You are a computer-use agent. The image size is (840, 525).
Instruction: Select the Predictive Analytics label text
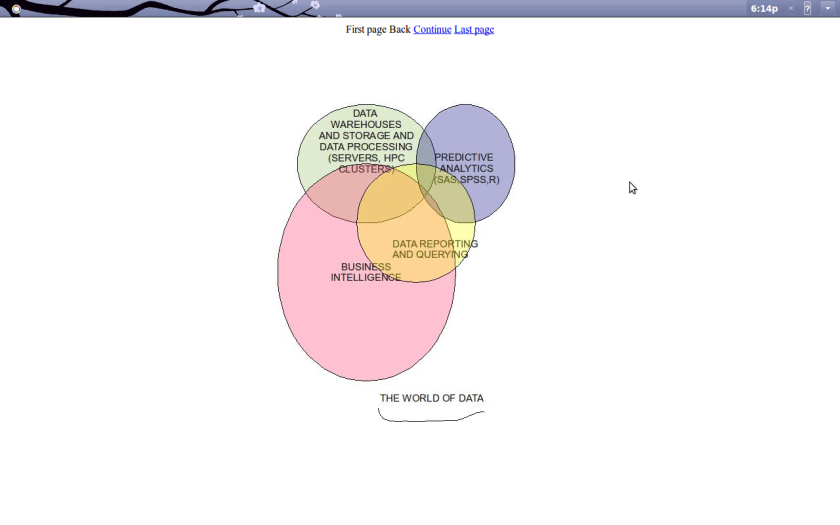[x=464, y=163]
